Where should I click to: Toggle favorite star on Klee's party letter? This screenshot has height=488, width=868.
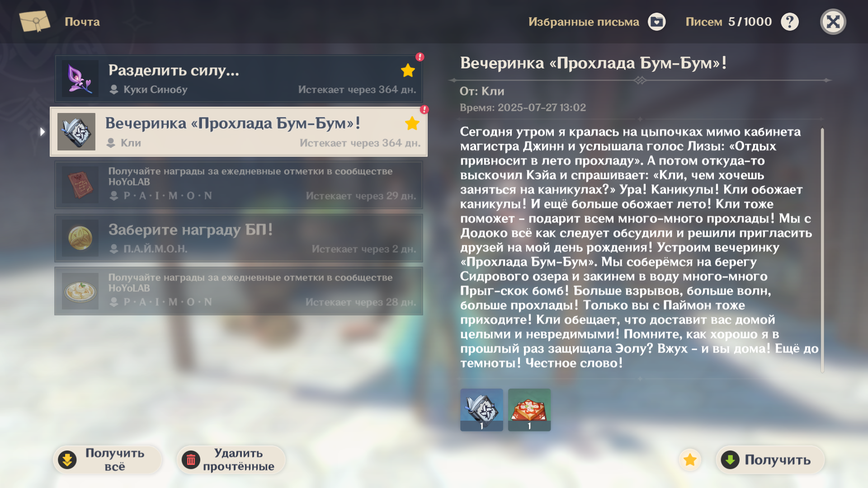(412, 123)
